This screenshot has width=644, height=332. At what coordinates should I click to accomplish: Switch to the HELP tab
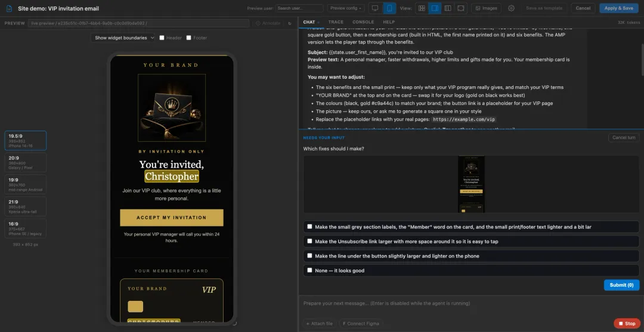pos(389,22)
